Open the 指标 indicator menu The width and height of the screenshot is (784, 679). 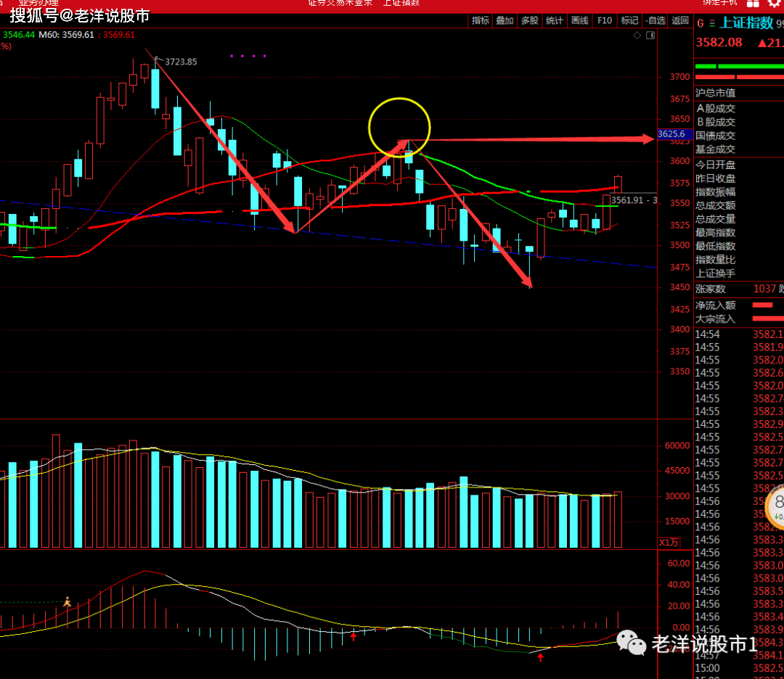point(481,21)
